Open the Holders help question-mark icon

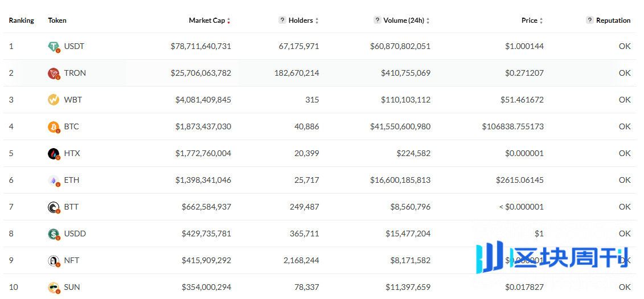pyautogui.click(x=282, y=20)
